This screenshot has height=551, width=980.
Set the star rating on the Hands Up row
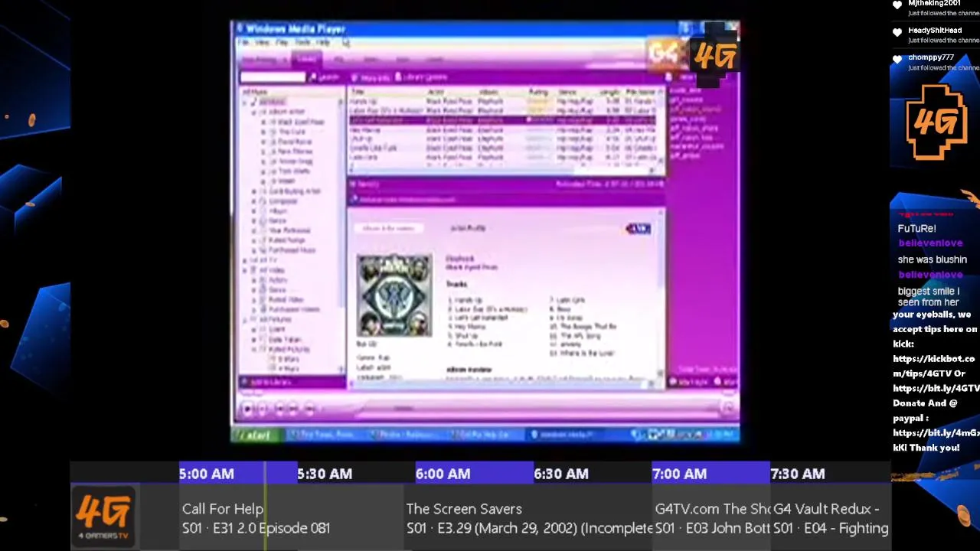pos(538,101)
